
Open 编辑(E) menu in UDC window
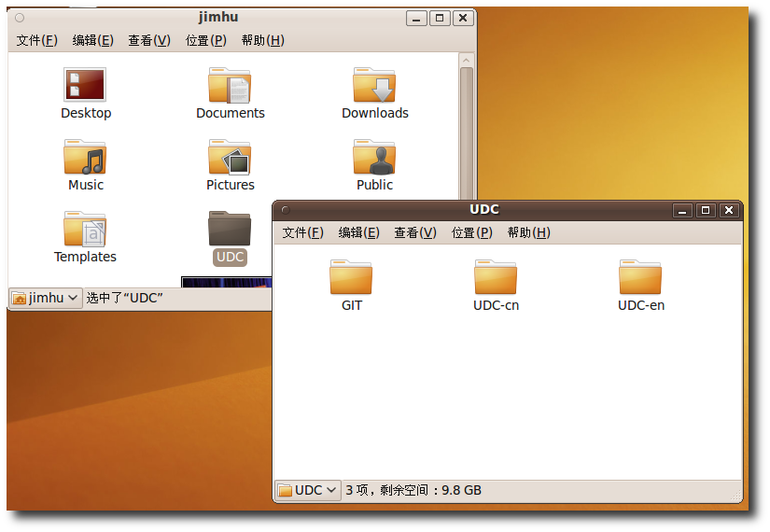pyautogui.click(x=359, y=232)
